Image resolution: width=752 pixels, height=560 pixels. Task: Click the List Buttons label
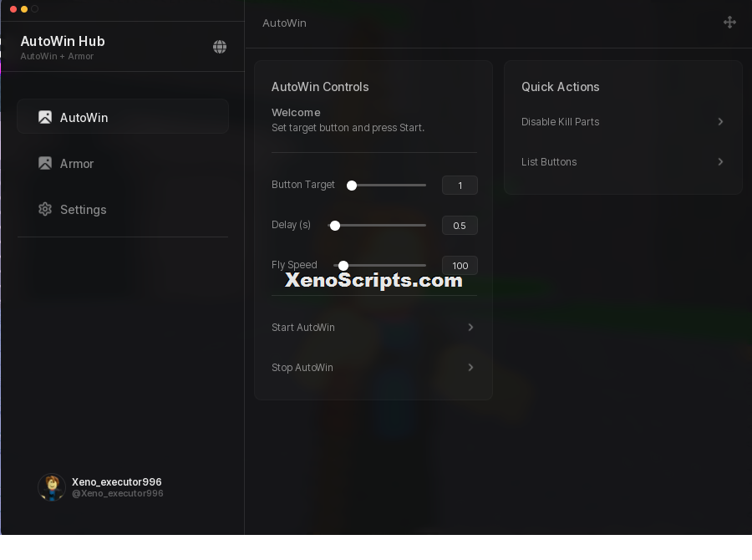tap(549, 162)
